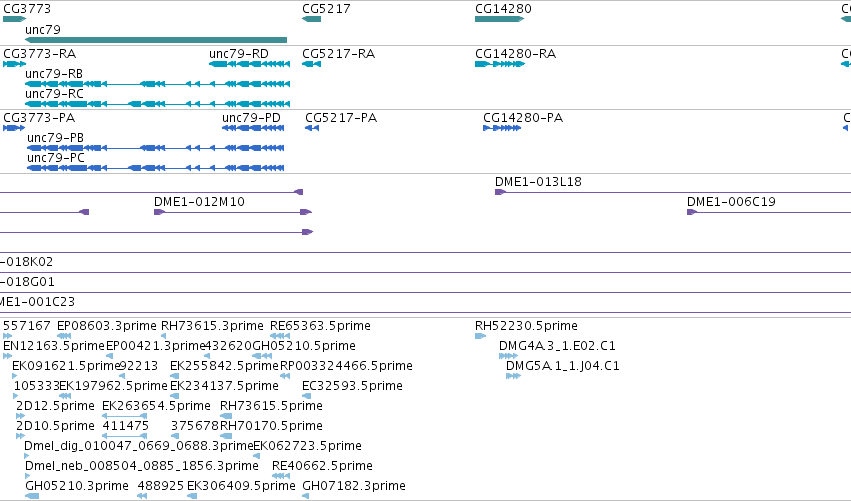The image size is (851, 501).
Task: Select the RE40662.5prime EST label
Action: 322,466
